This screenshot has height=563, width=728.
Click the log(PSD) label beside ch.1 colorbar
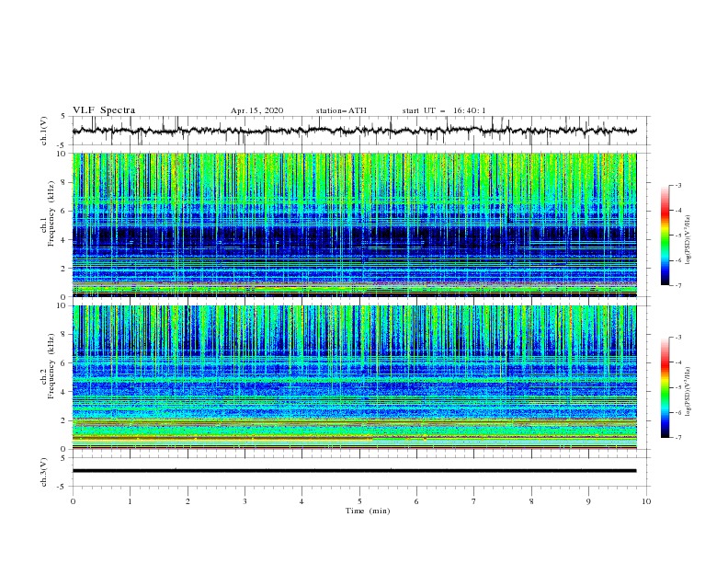(x=688, y=240)
